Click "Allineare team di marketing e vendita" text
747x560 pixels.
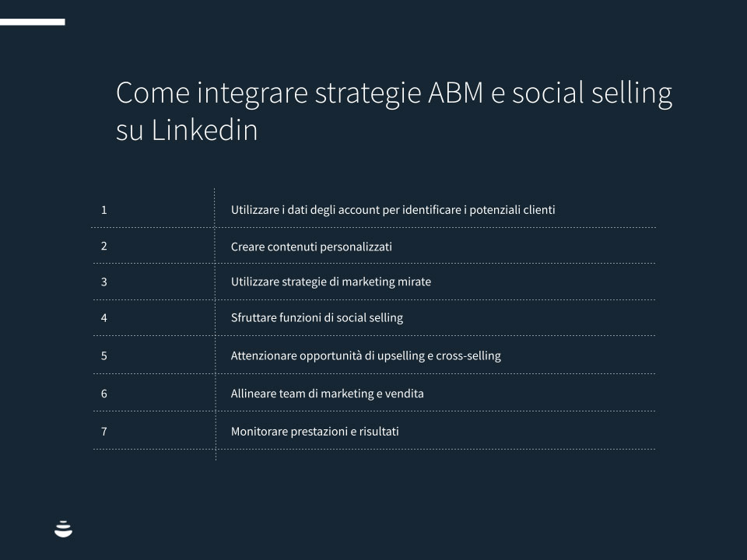click(x=327, y=394)
